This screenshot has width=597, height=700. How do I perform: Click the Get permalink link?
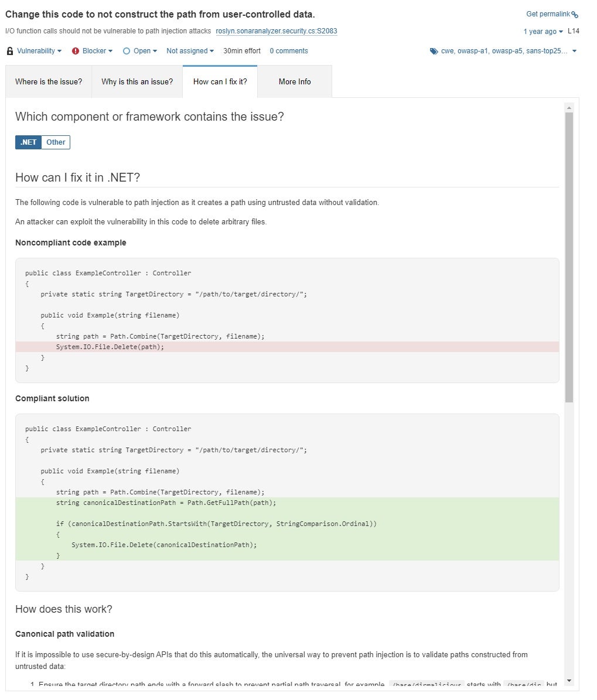pos(548,14)
